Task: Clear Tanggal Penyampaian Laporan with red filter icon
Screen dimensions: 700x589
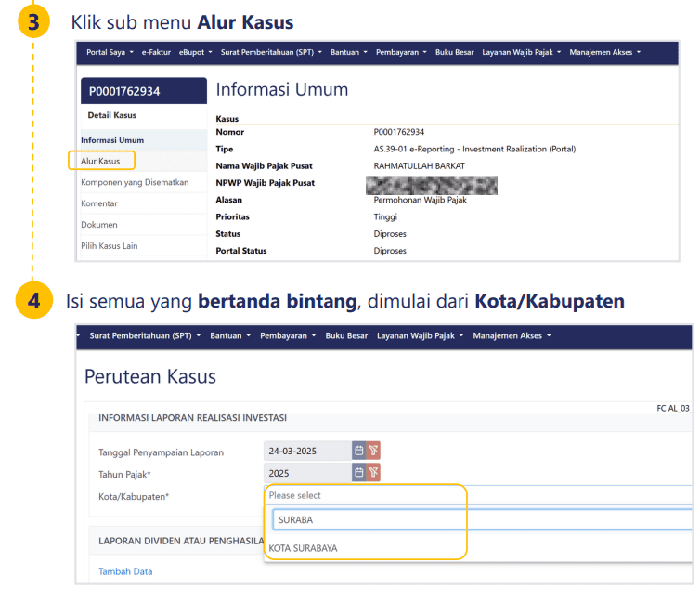Action: point(373,451)
